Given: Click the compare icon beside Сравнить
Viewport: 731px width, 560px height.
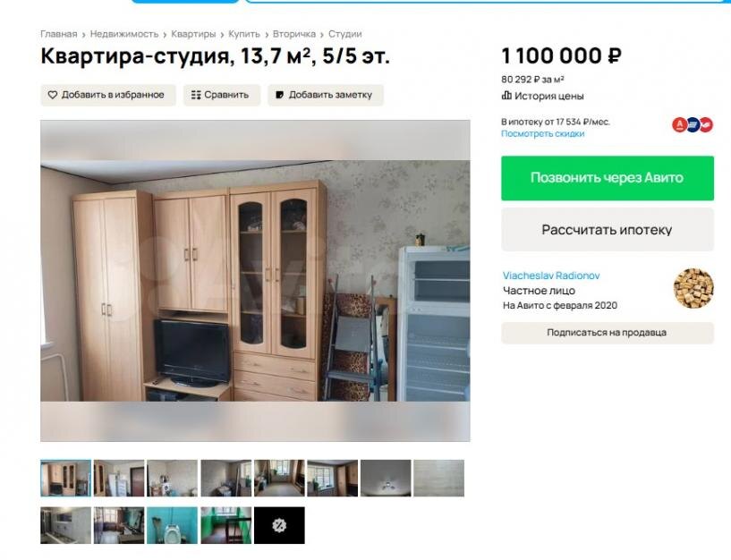Looking at the screenshot, I should click(x=196, y=95).
